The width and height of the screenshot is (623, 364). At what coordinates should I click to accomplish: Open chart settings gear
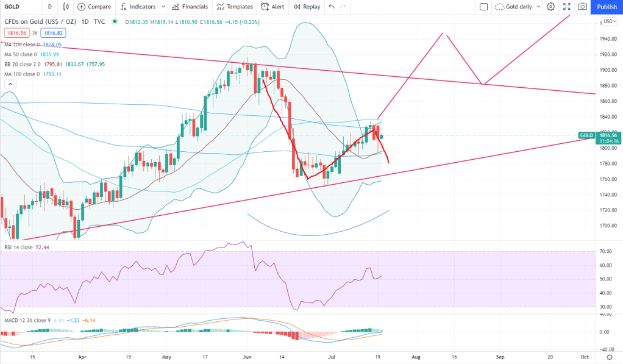[x=550, y=7]
